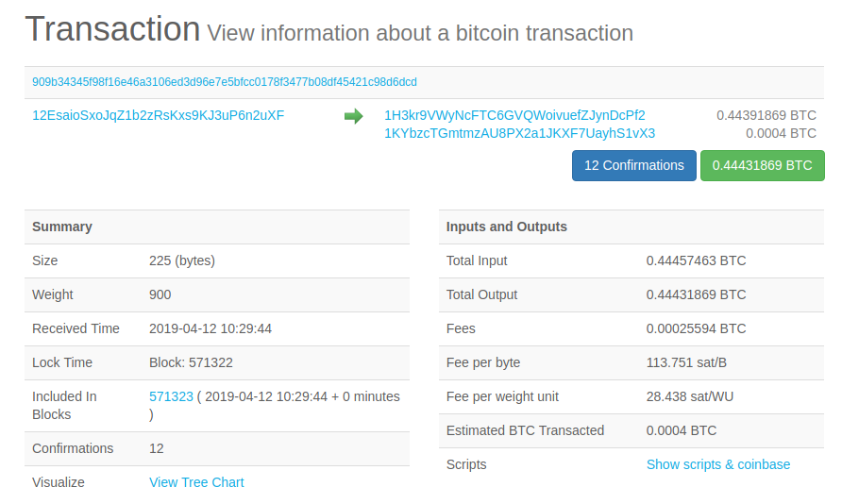Click the Included In Blocks label

[x=64, y=406]
